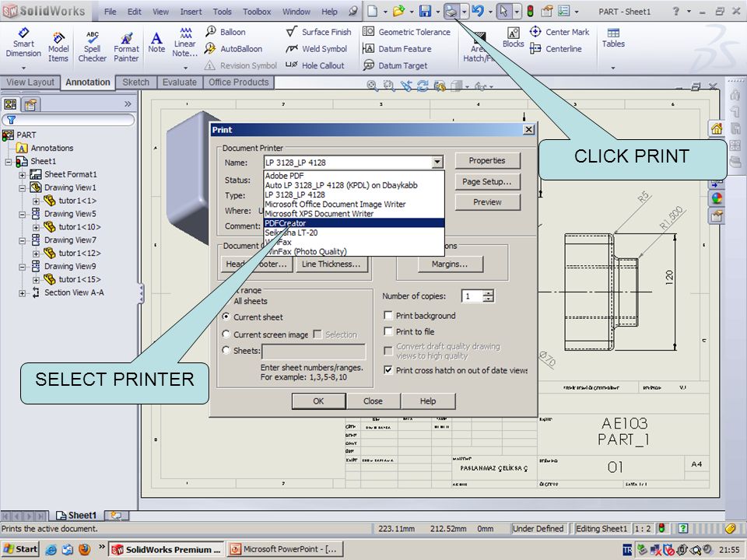Select Current sheet radio button
Screen dimensions: 747x560
(x=226, y=317)
